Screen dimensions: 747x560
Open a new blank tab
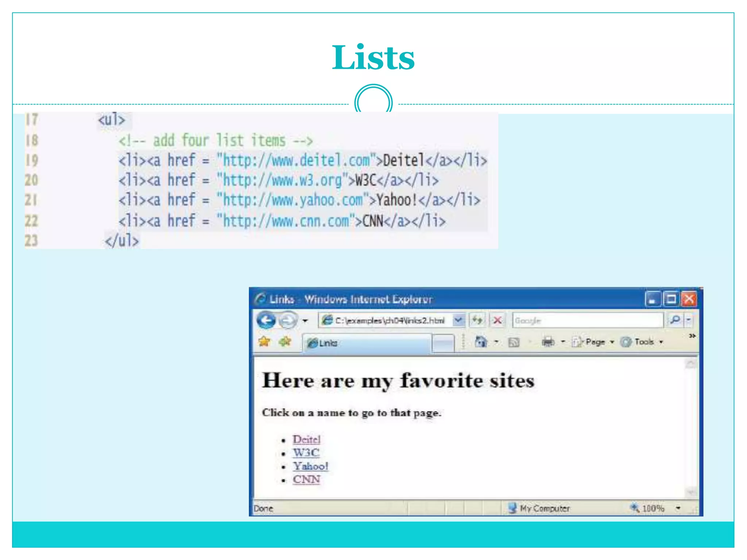pyautogui.click(x=443, y=343)
